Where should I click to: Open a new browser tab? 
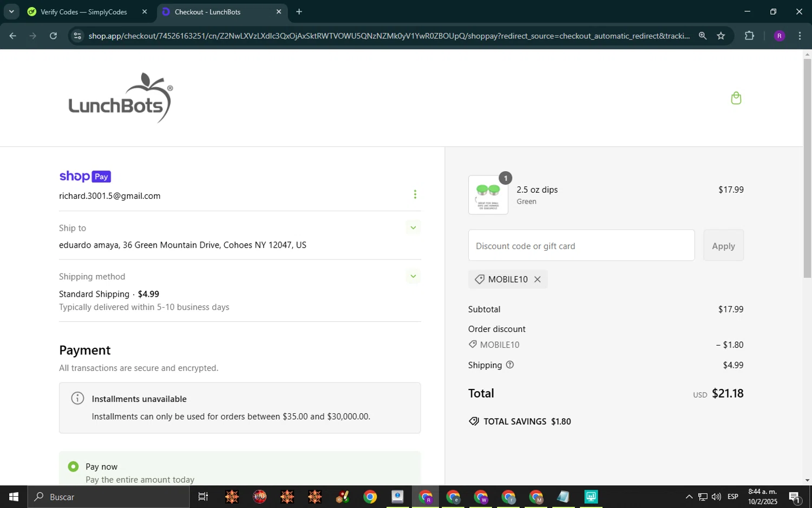pos(299,11)
